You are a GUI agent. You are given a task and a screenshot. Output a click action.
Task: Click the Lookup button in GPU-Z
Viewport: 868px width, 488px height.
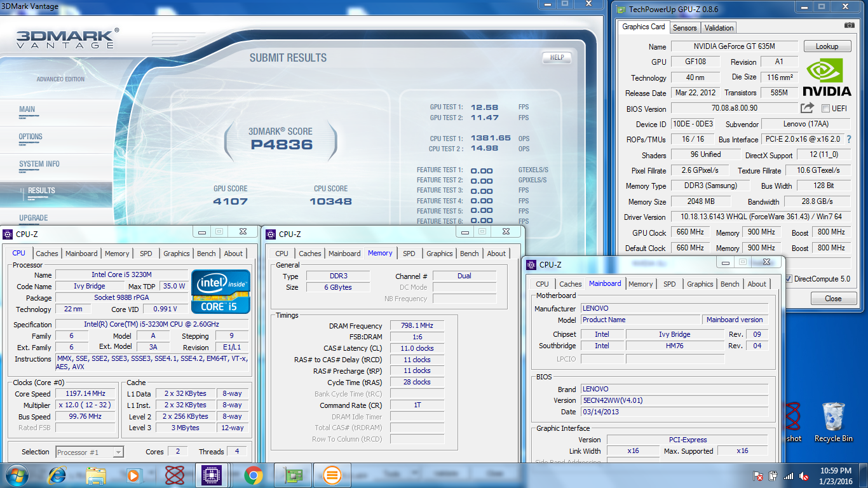click(827, 46)
